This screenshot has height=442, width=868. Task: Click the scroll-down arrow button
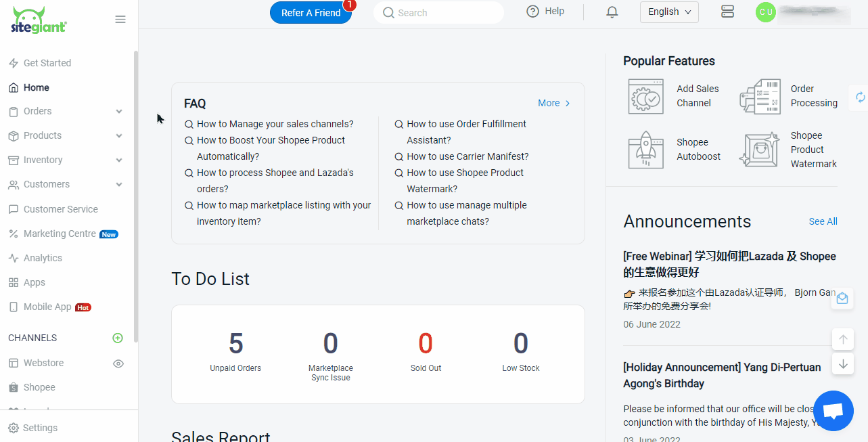coord(843,363)
